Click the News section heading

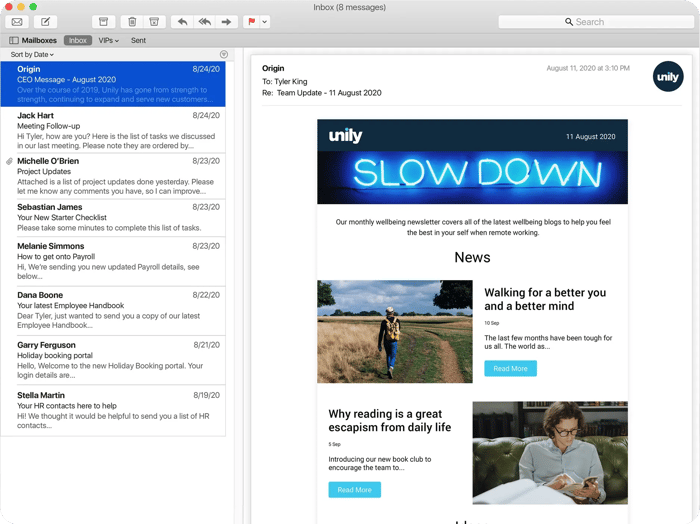pyautogui.click(x=472, y=257)
